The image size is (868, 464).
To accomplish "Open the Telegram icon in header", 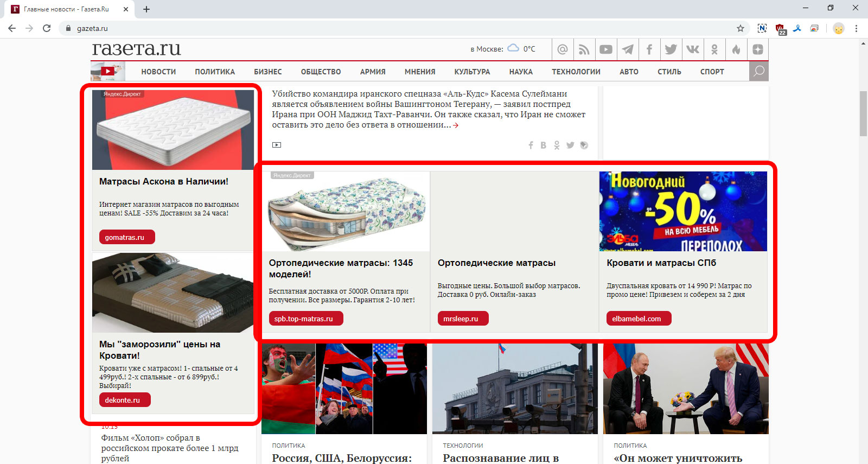I will pyautogui.click(x=628, y=49).
